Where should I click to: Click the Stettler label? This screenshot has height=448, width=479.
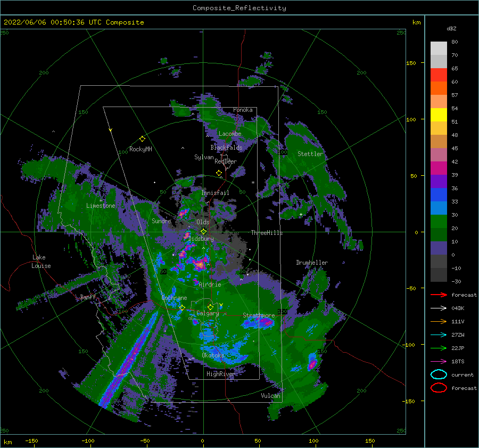click(310, 154)
